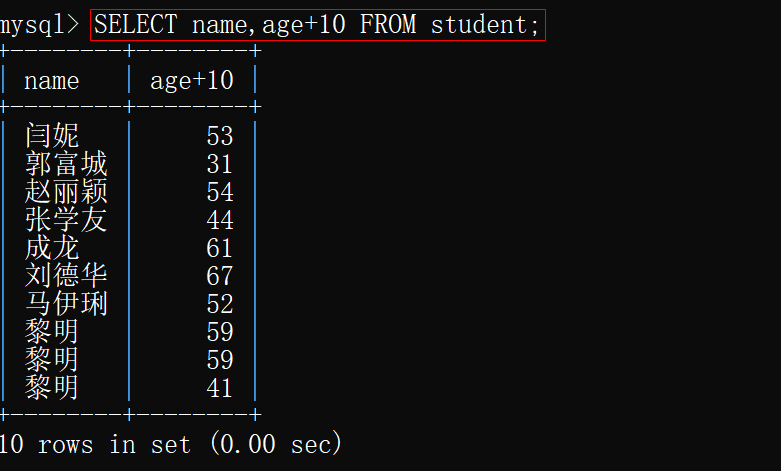Click the value 44 beside 张学友
This screenshot has height=471, width=781.
(219, 219)
